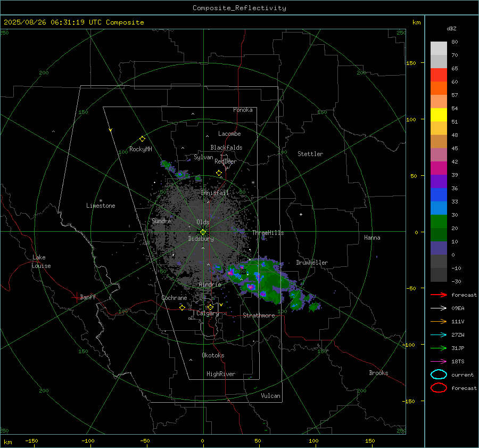This screenshot has height=448, width=479.
Task: Click the 09EA legend label
Action: 458,308
